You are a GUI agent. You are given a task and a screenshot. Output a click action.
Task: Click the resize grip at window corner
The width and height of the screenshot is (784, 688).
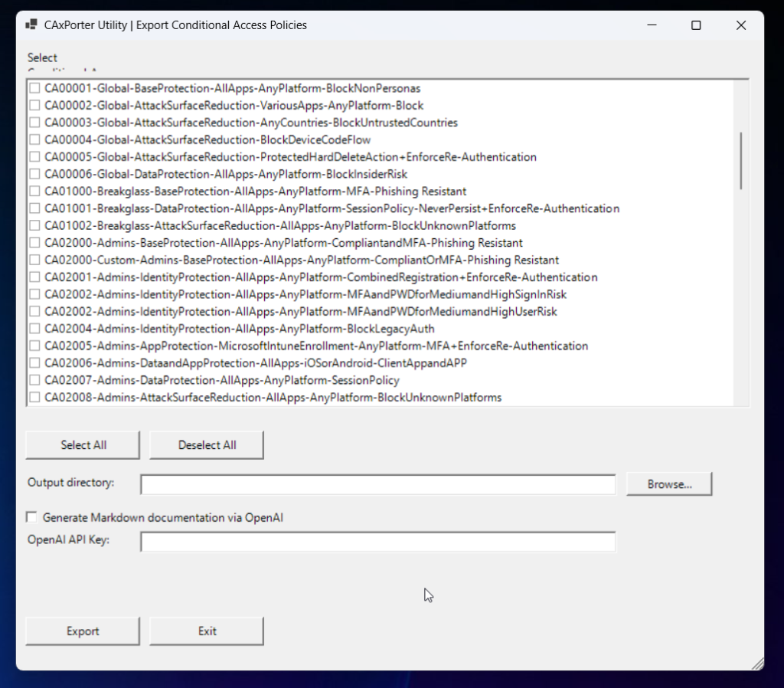pyautogui.click(x=757, y=663)
